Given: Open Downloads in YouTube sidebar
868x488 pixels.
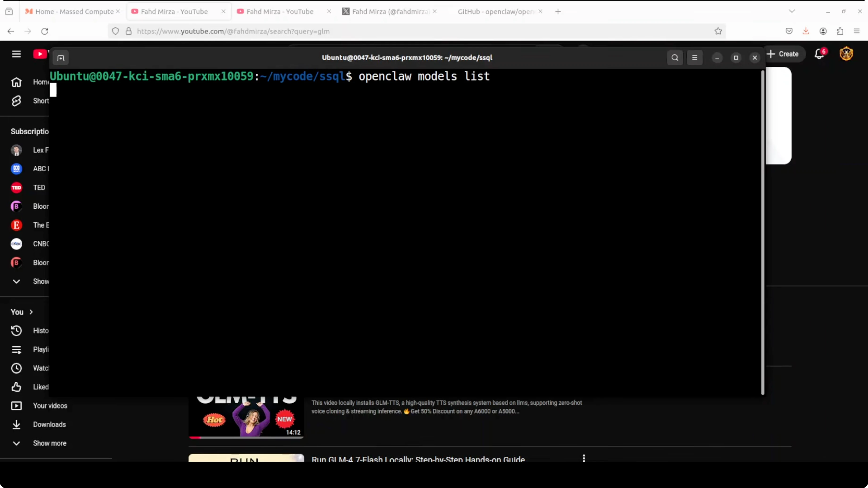Looking at the screenshot, I should click(49, 424).
